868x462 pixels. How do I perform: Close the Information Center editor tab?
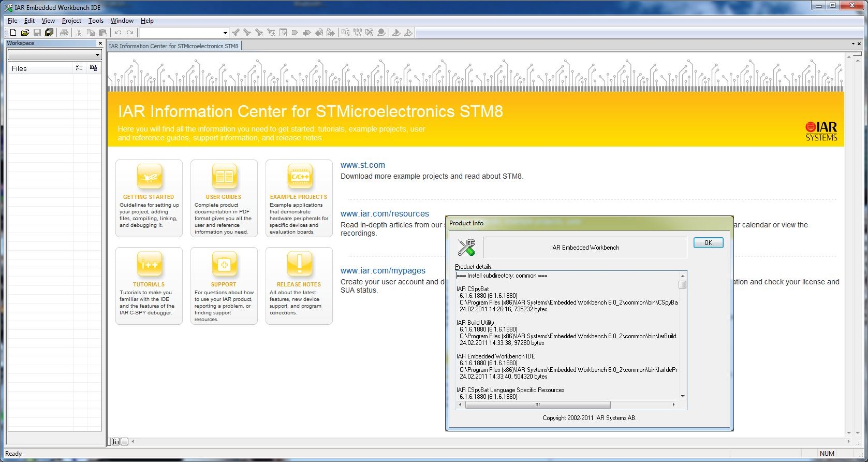tap(859, 44)
